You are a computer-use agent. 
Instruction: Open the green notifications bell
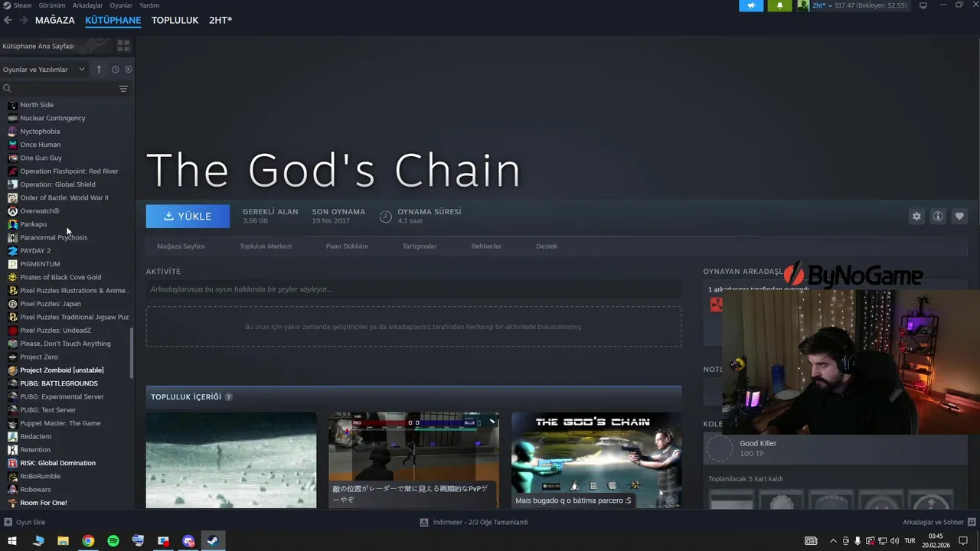(779, 5)
